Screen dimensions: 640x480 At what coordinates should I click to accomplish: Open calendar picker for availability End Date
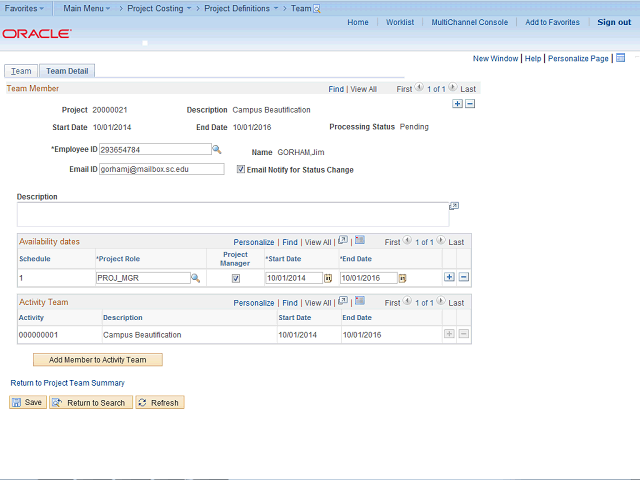tap(402, 278)
